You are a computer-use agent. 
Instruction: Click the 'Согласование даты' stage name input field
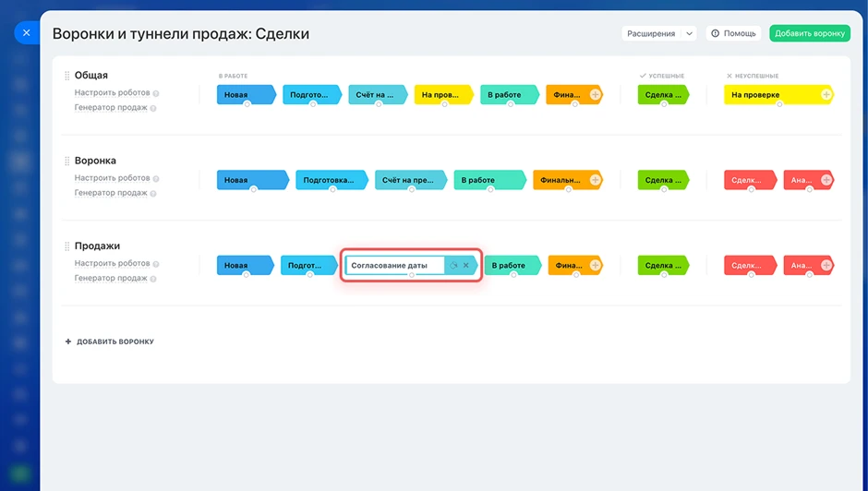393,266
